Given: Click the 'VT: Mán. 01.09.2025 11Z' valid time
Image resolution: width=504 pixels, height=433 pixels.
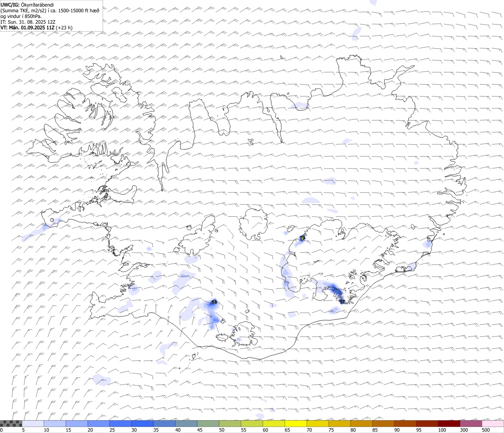Looking at the screenshot, I should (28, 28).
